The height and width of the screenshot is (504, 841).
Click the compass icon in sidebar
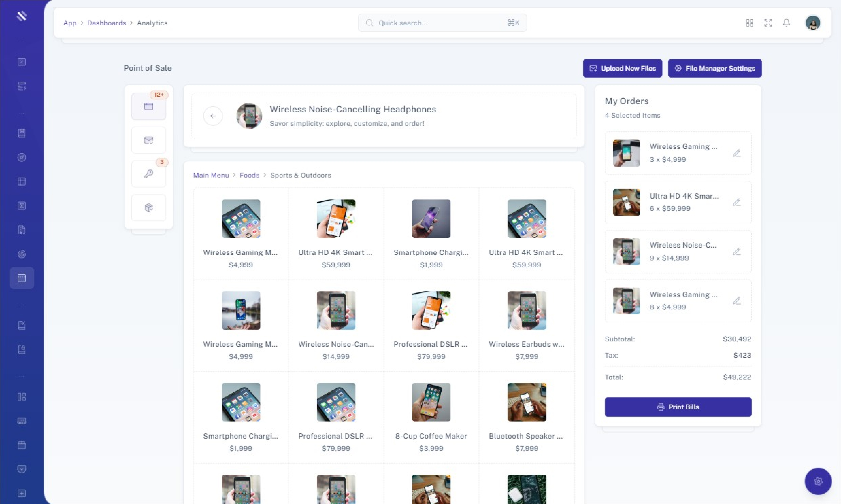[x=22, y=158]
